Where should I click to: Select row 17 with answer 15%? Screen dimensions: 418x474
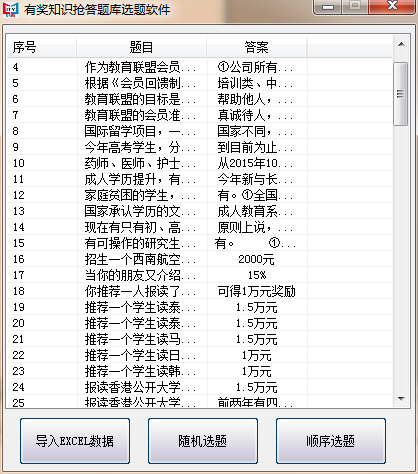[x=199, y=275]
